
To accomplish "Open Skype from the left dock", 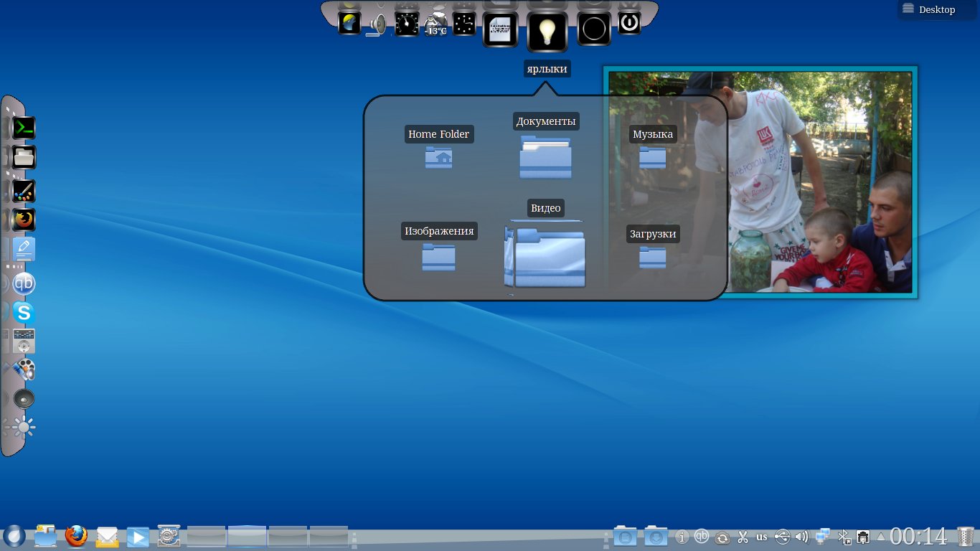I will click(x=24, y=313).
